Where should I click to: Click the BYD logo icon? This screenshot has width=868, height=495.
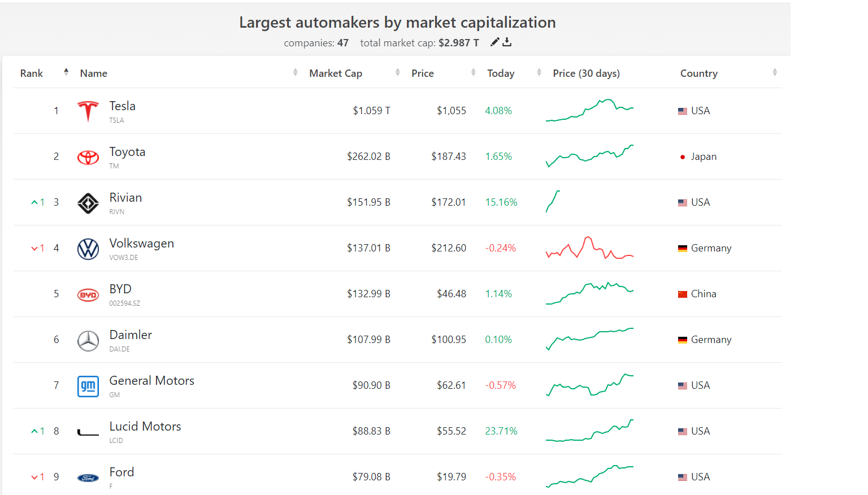(88, 294)
